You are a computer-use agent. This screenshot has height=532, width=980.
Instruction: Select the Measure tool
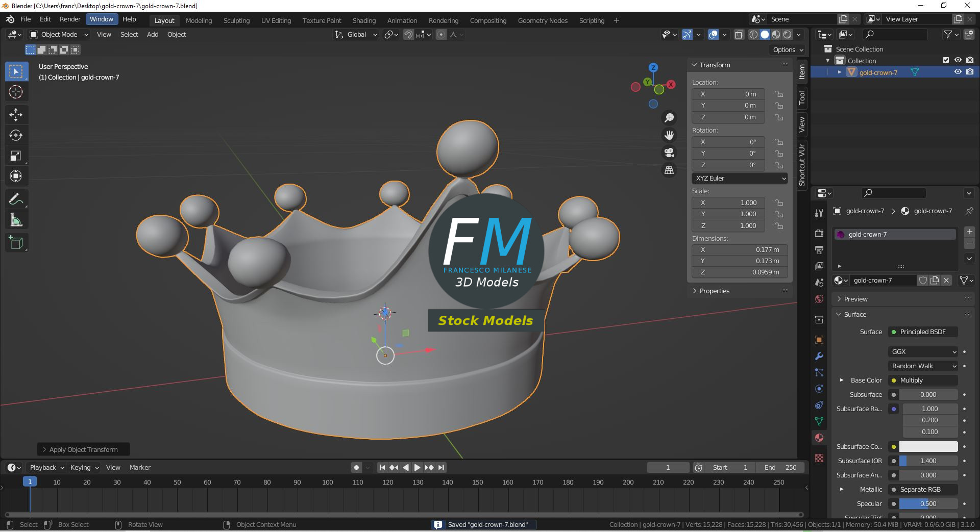click(16, 220)
